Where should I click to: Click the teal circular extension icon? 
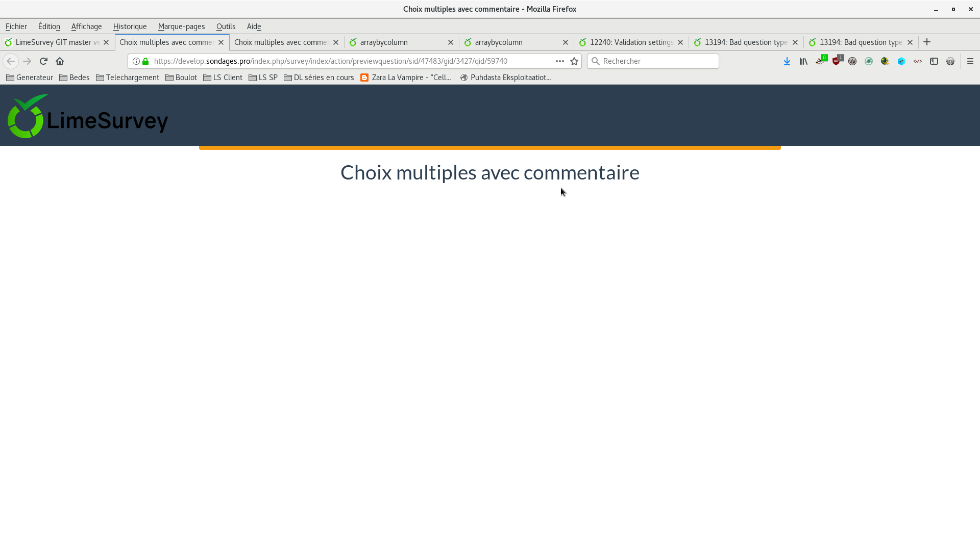(869, 61)
